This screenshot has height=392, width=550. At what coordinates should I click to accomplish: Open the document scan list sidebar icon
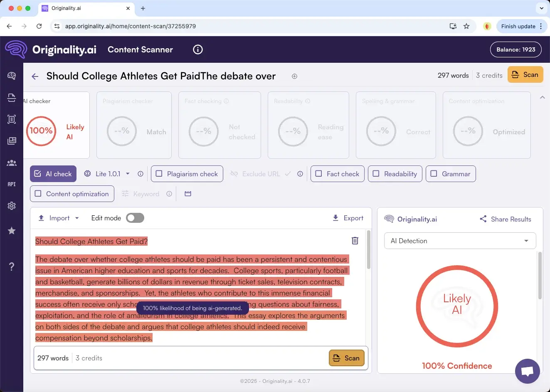tap(12, 119)
